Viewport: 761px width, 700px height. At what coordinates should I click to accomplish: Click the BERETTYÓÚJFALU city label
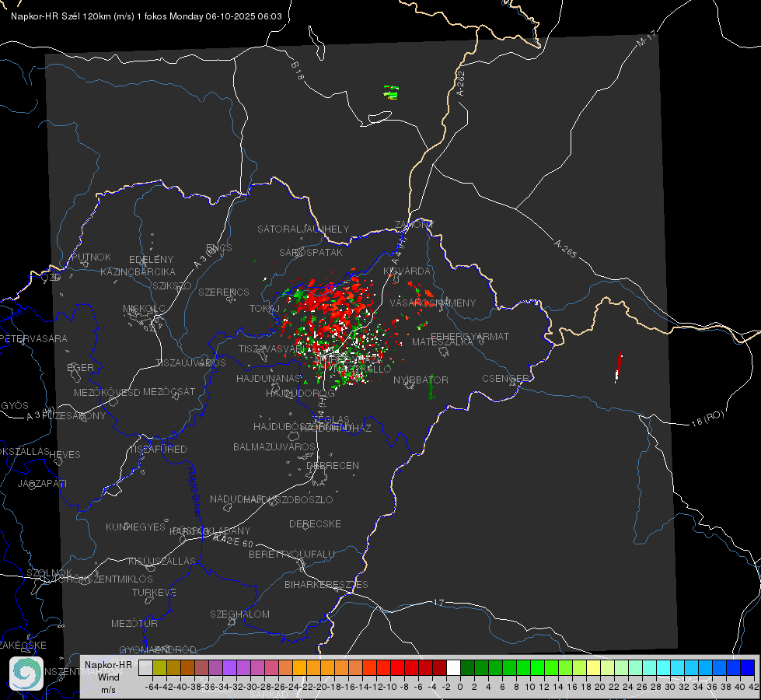pos(291,554)
